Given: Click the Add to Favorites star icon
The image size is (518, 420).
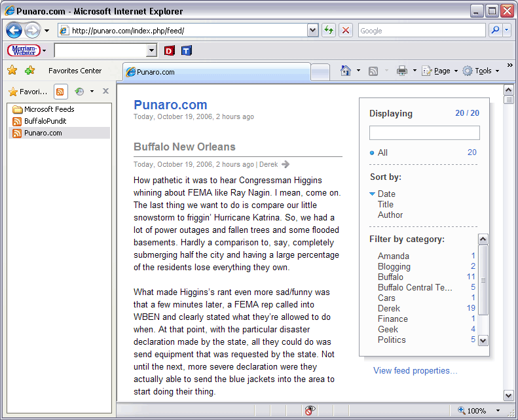Looking at the screenshot, I should pyautogui.click(x=29, y=70).
